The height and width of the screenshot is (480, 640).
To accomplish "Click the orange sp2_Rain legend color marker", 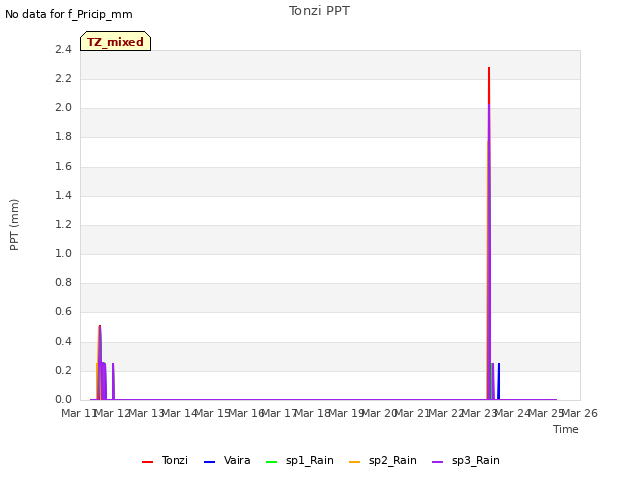I will [355, 462].
